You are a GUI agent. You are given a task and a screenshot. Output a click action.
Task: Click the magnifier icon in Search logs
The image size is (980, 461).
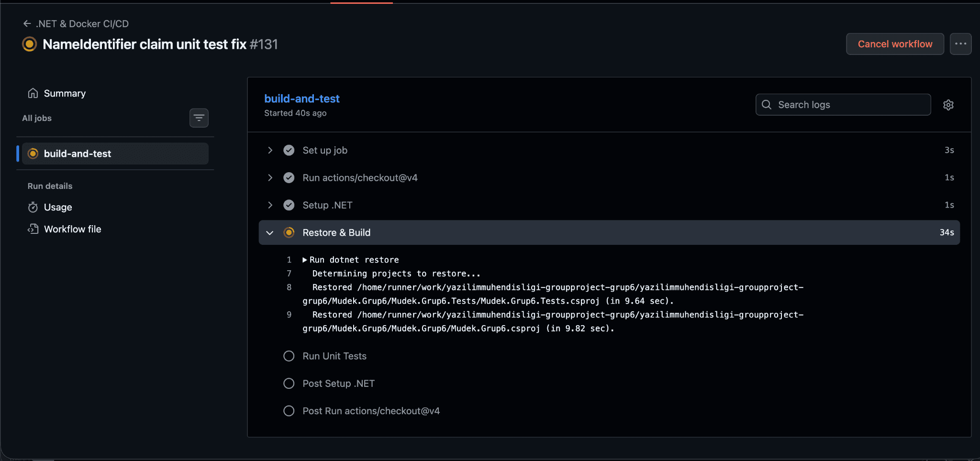(x=767, y=105)
